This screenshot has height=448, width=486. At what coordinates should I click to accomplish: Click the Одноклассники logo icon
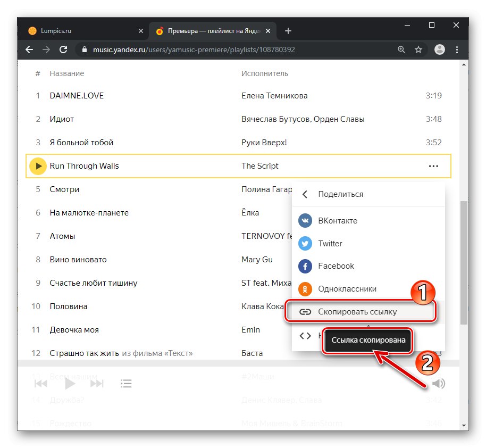[305, 289]
